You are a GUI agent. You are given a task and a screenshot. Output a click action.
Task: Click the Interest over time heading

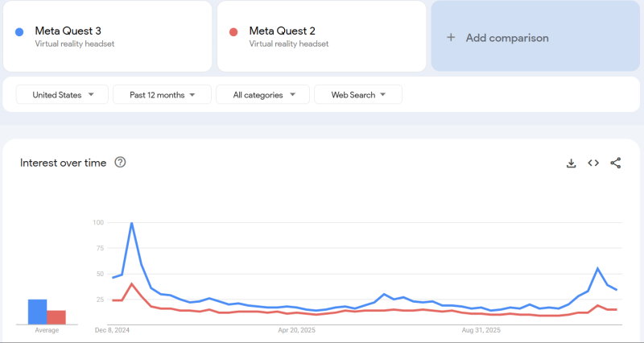click(63, 163)
